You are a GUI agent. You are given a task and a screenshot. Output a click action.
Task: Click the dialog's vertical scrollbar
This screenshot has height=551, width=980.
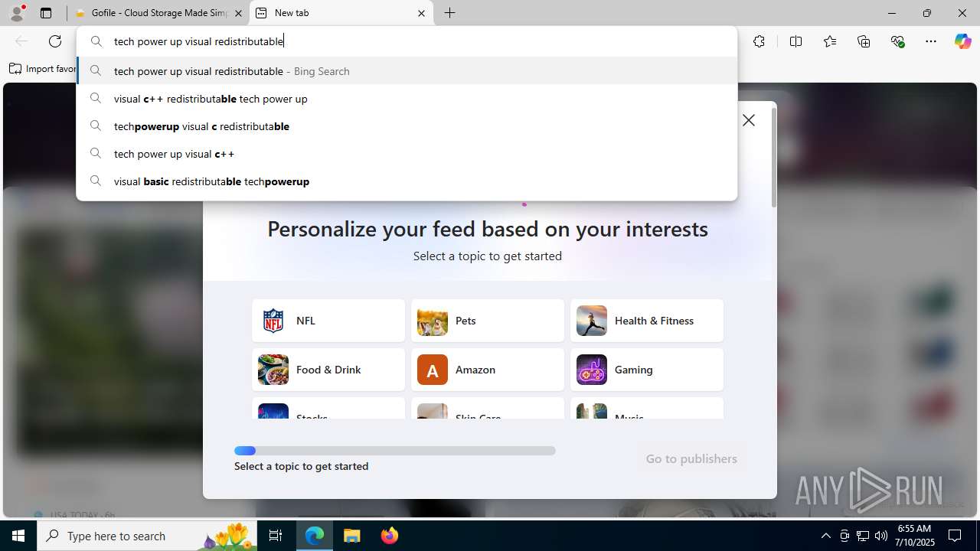click(773, 158)
